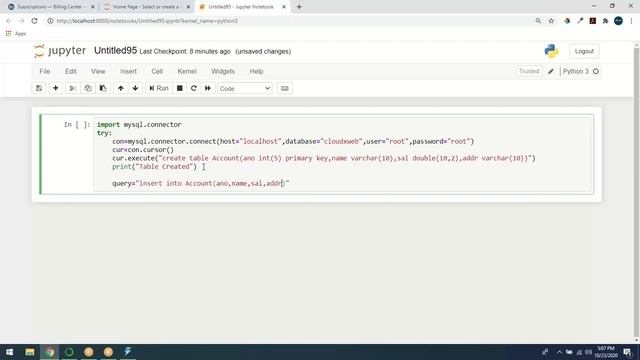Click the Python 3 kernel status circle

pos(596,71)
